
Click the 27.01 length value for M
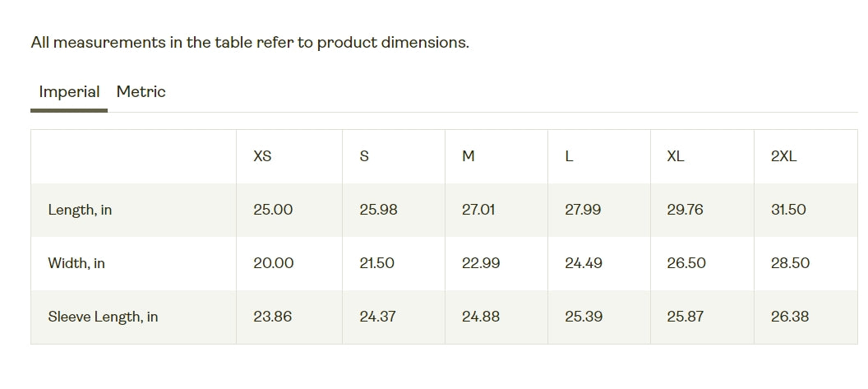click(x=478, y=210)
